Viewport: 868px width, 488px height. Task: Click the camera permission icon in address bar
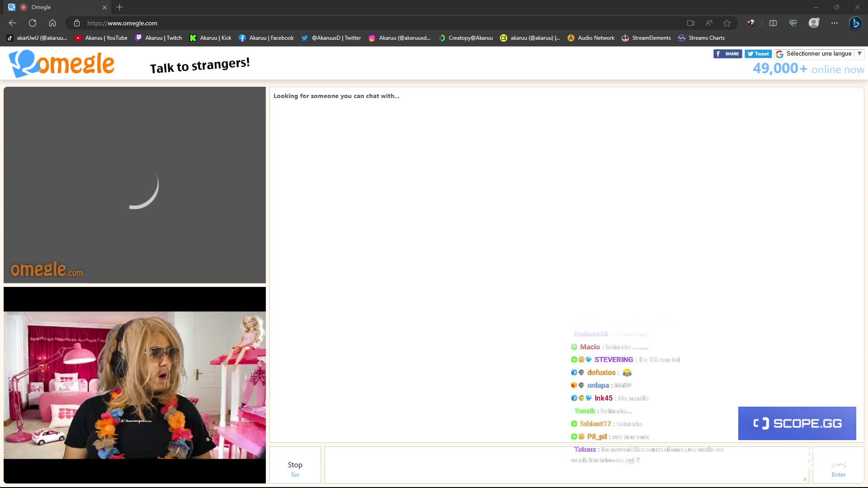click(690, 23)
